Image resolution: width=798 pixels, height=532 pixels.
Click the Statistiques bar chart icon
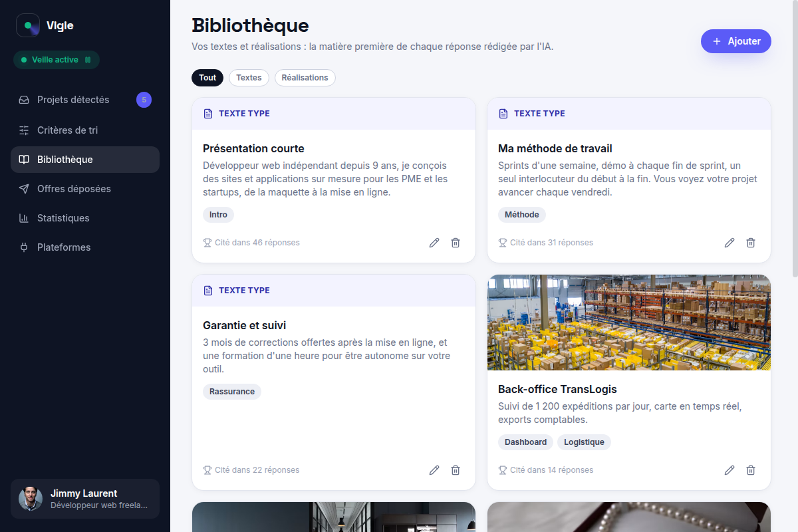click(x=24, y=218)
